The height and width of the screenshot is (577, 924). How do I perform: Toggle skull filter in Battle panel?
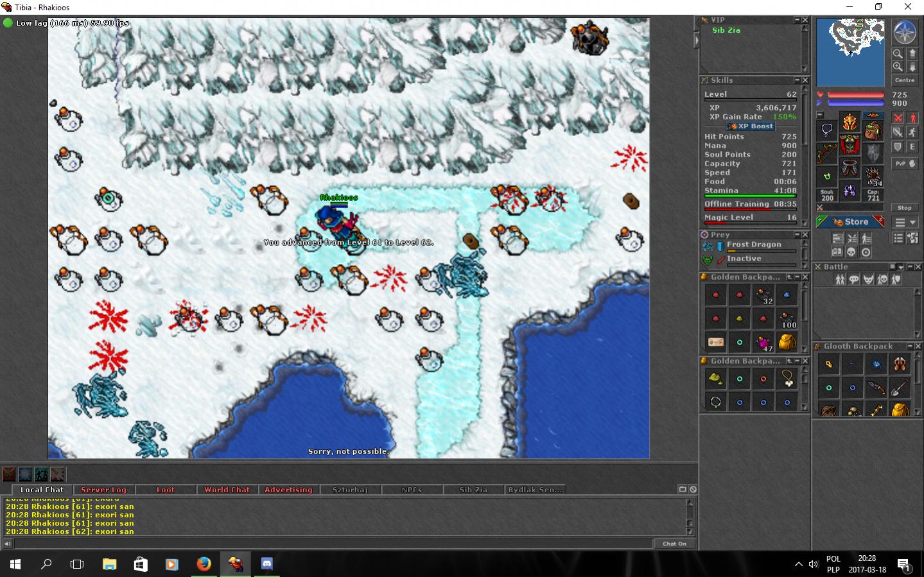[882, 279]
